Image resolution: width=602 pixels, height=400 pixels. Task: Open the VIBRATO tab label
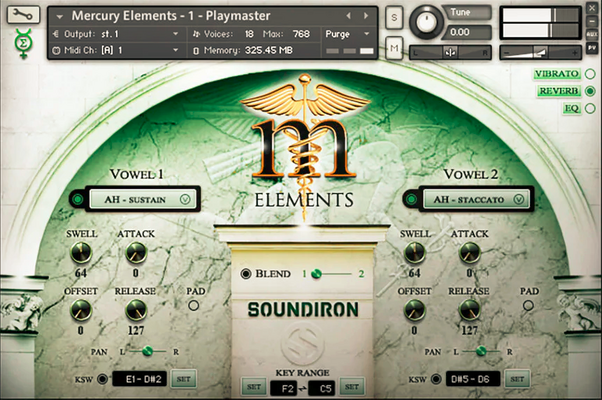tap(557, 74)
